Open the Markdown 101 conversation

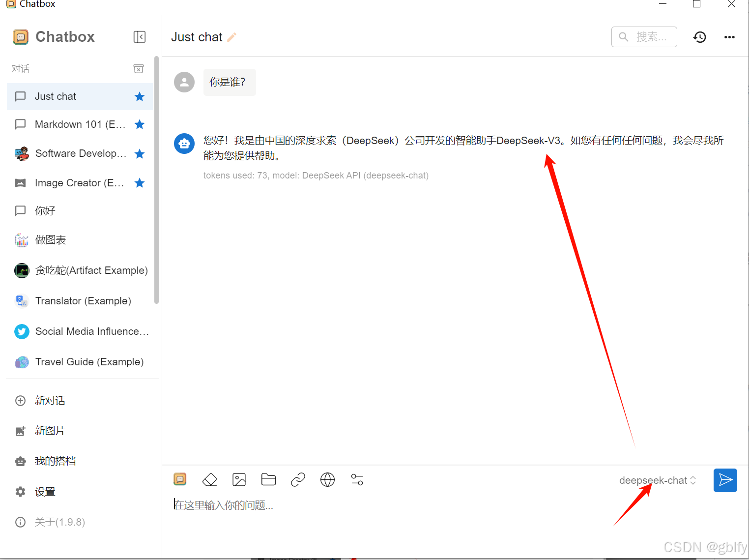(80, 124)
